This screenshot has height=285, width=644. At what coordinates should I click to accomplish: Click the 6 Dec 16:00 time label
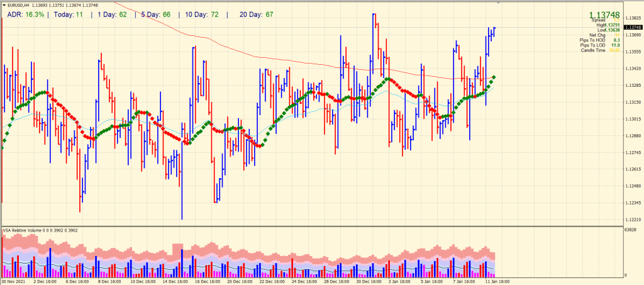(x=77, y=282)
